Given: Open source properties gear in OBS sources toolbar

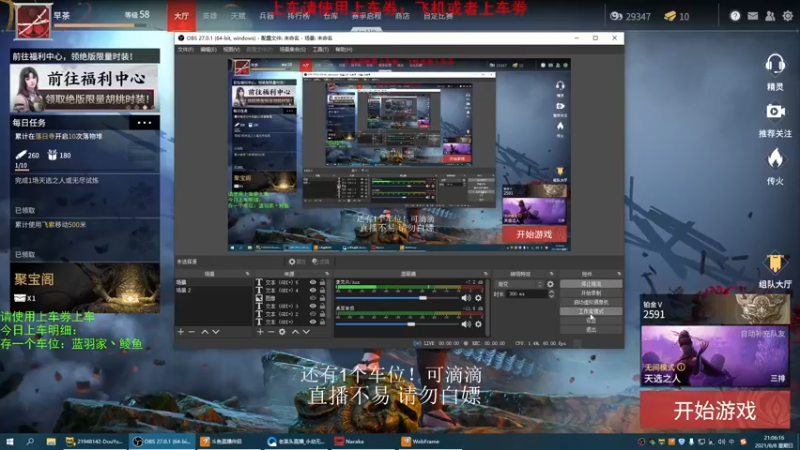Looking at the screenshot, I should click(282, 332).
